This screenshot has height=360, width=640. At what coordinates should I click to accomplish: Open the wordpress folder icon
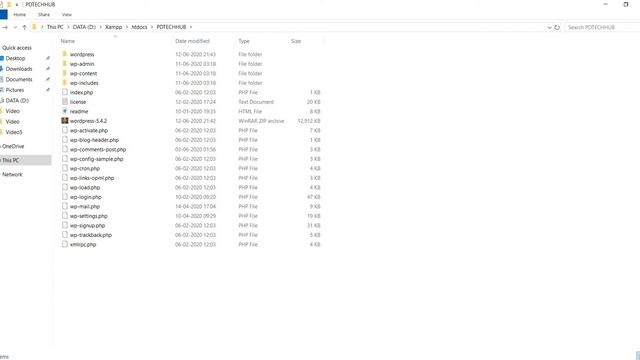click(x=64, y=54)
